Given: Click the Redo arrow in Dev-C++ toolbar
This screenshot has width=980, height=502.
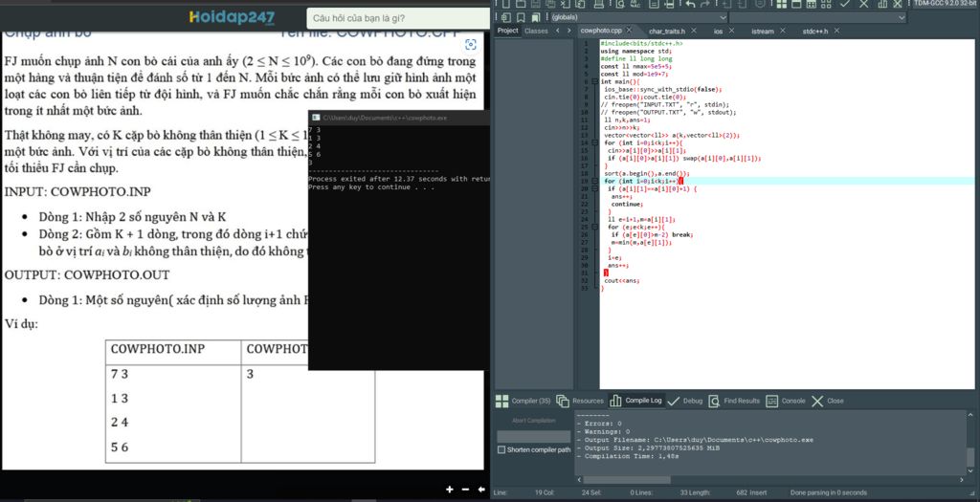Looking at the screenshot, I should [x=705, y=4].
